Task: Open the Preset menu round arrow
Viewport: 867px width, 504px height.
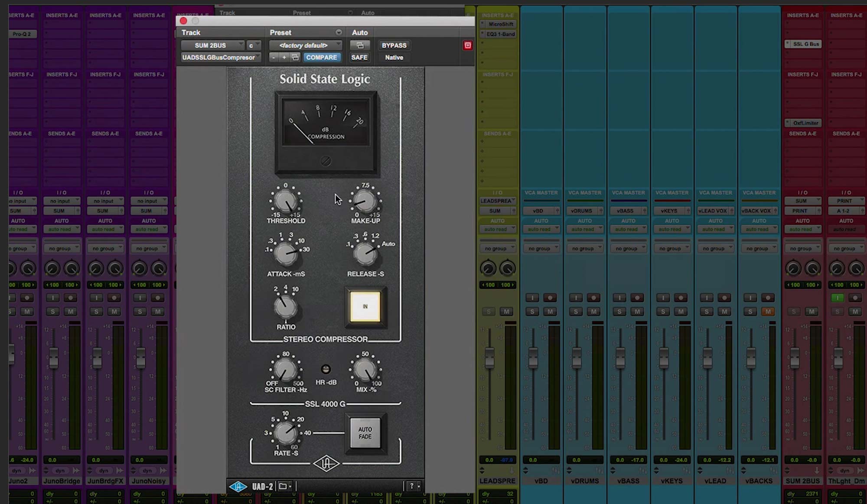Action: point(339,33)
